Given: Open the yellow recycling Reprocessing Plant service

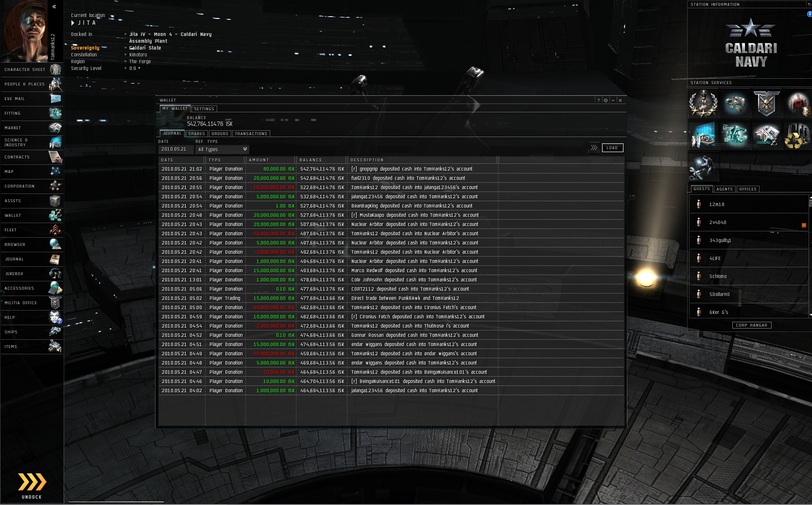Looking at the screenshot, I should pos(796,135).
